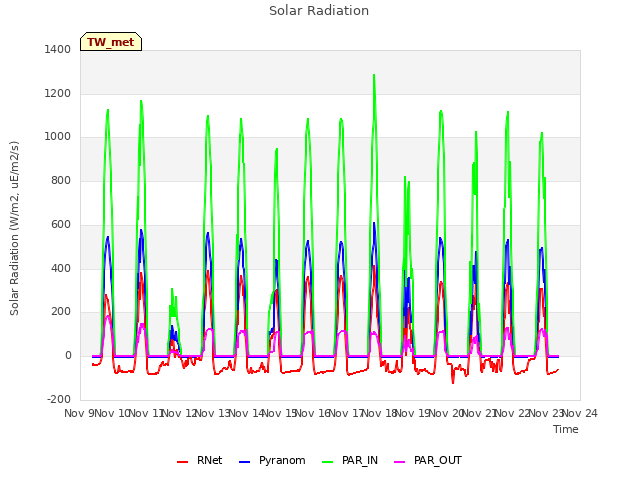Toggle the PAR_IN legend entry
Image resolution: width=640 pixels, height=480 pixels.
[350, 461]
